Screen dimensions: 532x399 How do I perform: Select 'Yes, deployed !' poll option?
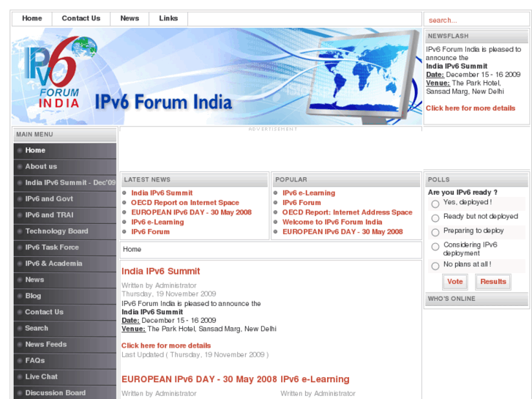tap(435, 204)
